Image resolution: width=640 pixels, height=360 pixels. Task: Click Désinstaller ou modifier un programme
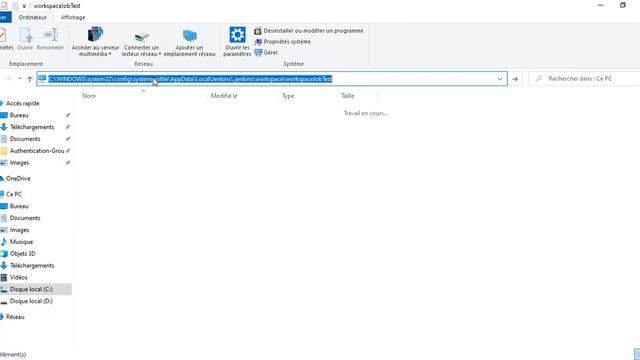309,31
